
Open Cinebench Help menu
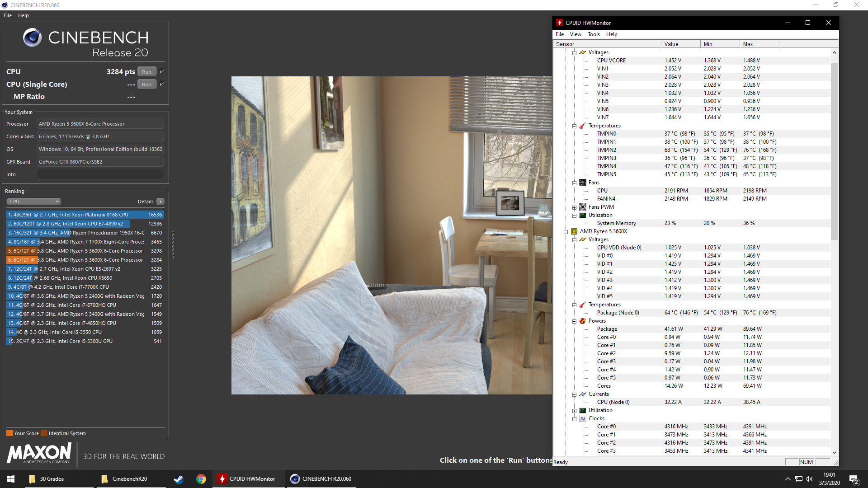tap(24, 15)
